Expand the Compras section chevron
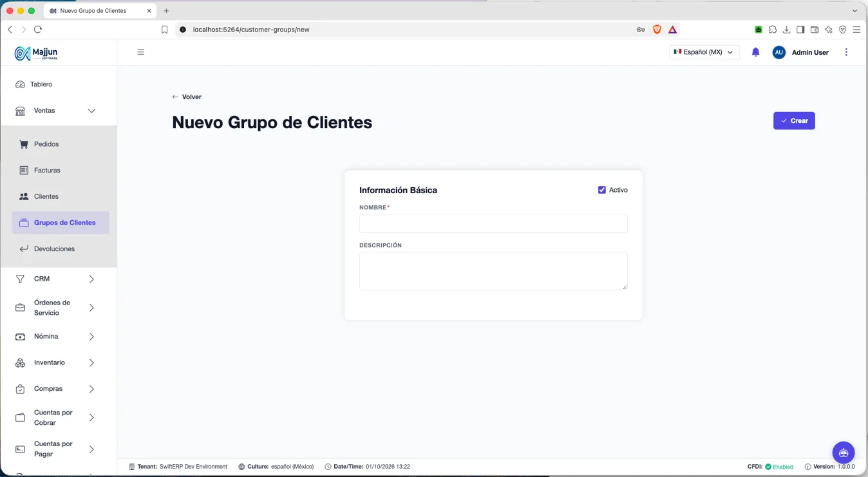Screen dimensions: 868x477 click(x=91, y=389)
